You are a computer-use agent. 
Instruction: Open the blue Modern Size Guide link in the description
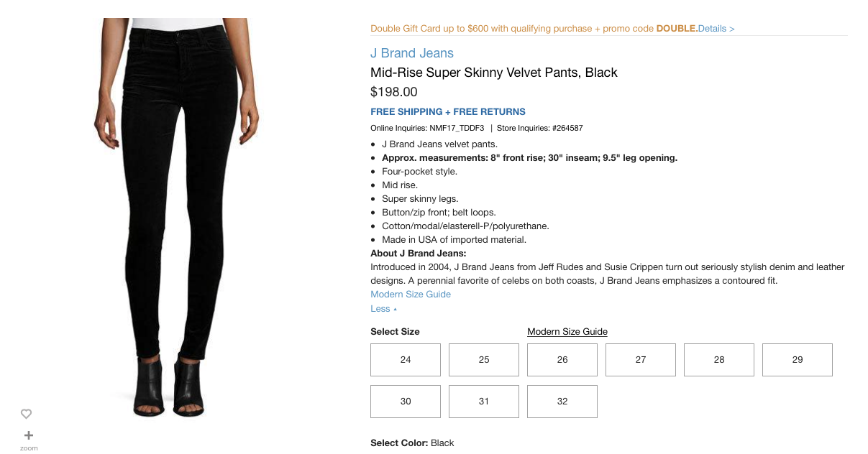[x=410, y=294]
